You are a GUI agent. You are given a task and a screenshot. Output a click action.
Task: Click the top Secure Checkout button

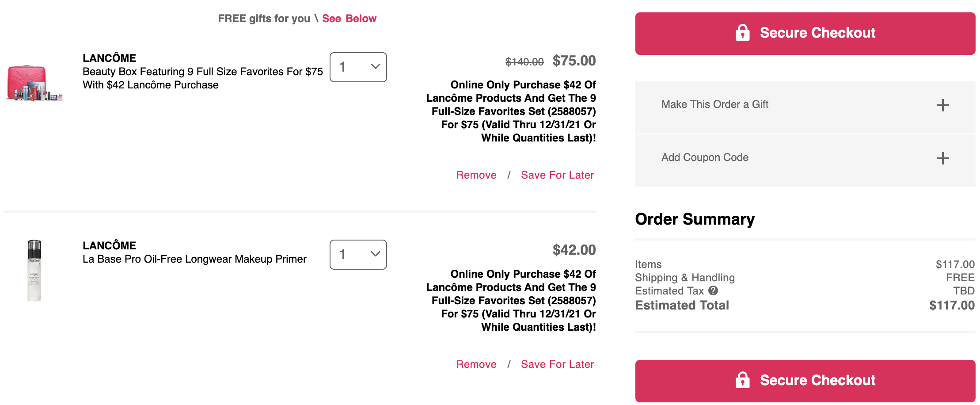point(805,34)
